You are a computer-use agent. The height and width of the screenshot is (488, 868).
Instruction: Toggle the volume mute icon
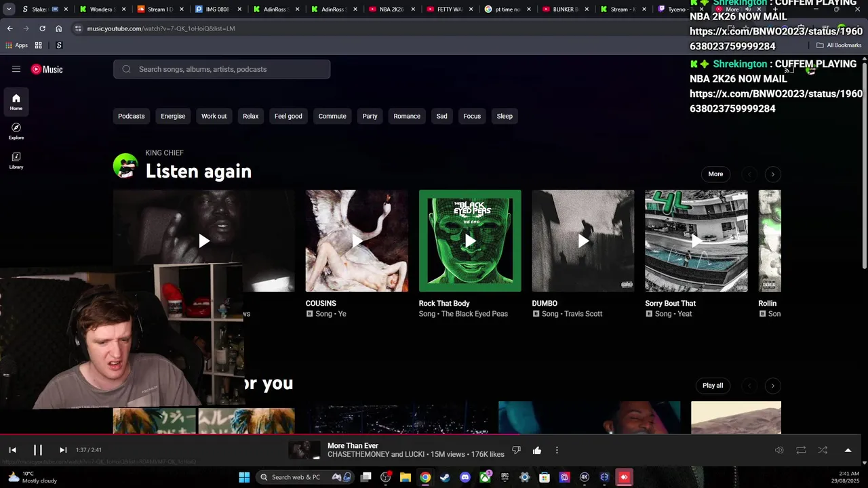click(x=779, y=450)
